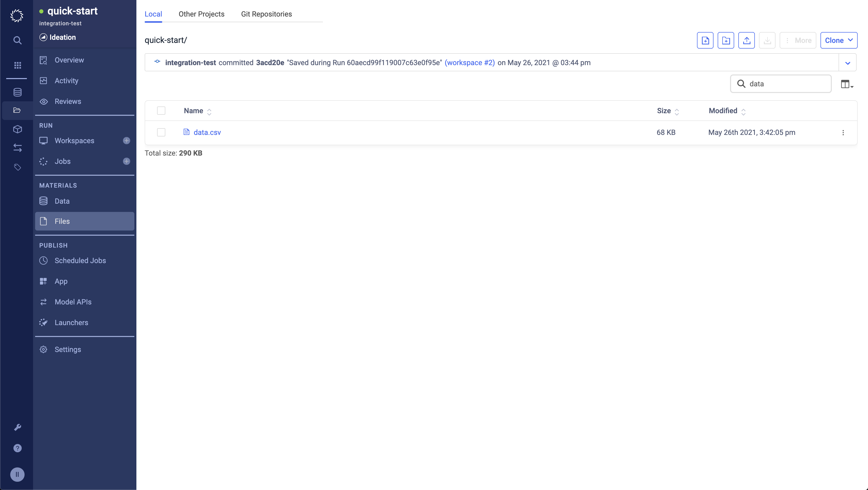
Task: Switch to the Other Projects tab
Action: point(202,14)
